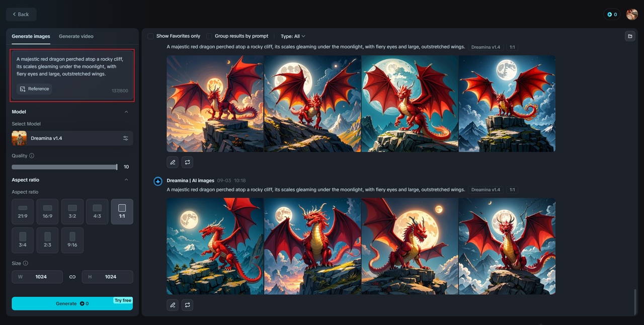
Task: Select the 3:2 aspect ratio
Action: [x=72, y=212]
